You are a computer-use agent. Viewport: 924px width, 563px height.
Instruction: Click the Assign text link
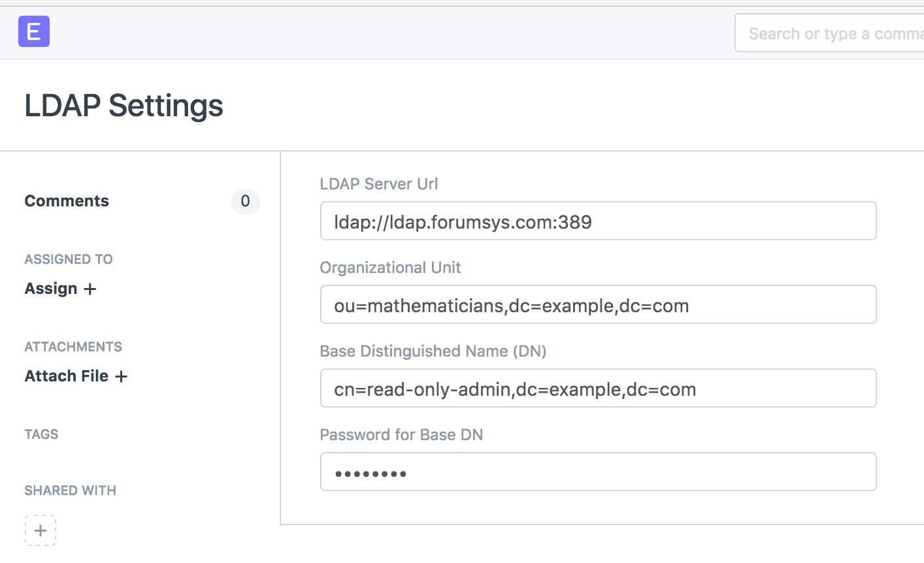tap(51, 289)
